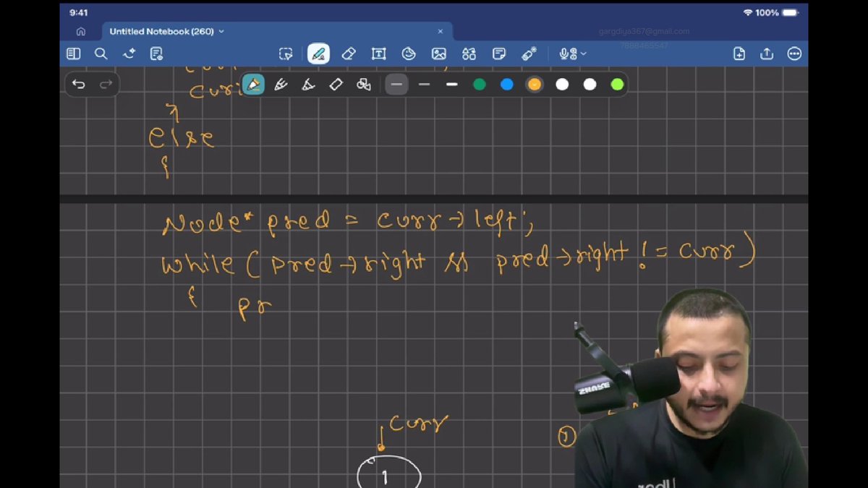
Task: Select the medium white stroke width
Action: pos(452,85)
